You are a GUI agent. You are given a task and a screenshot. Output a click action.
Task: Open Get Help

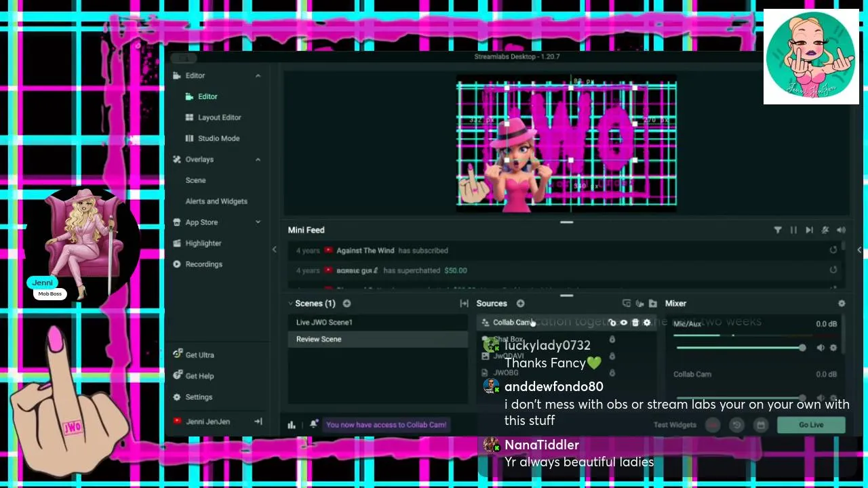tap(193, 376)
